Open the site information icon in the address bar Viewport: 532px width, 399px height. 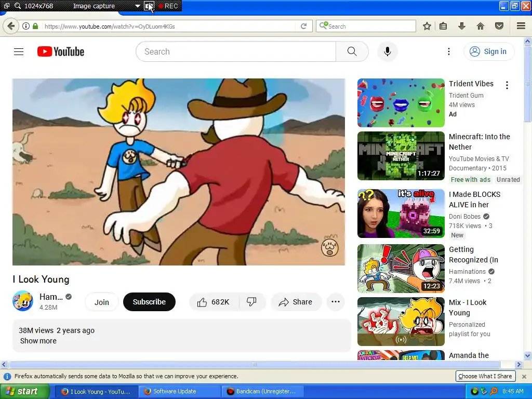(25, 26)
